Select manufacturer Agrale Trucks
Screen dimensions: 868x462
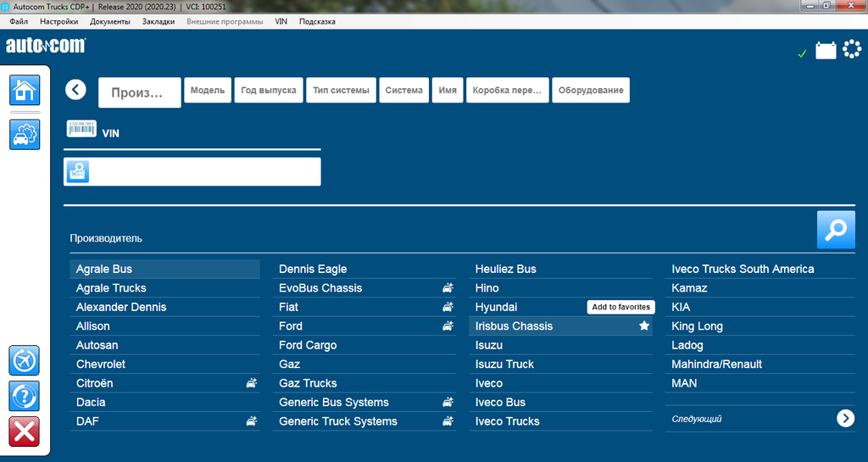pos(165,287)
